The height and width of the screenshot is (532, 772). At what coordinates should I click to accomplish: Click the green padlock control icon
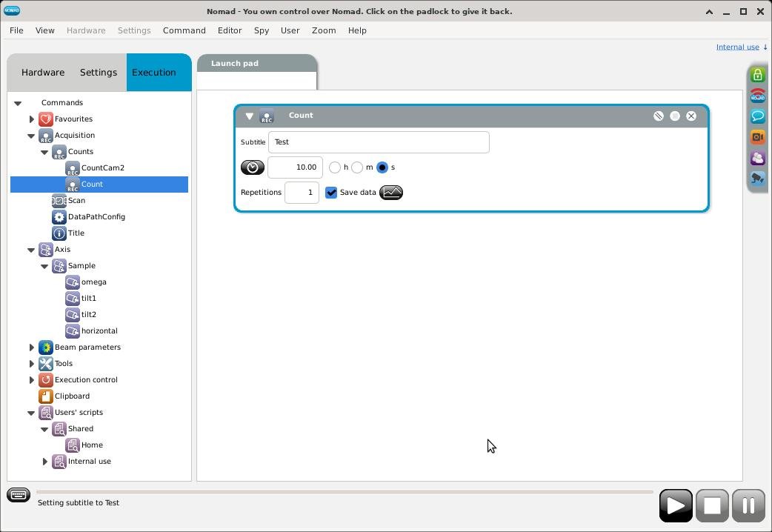click(757, 76)
